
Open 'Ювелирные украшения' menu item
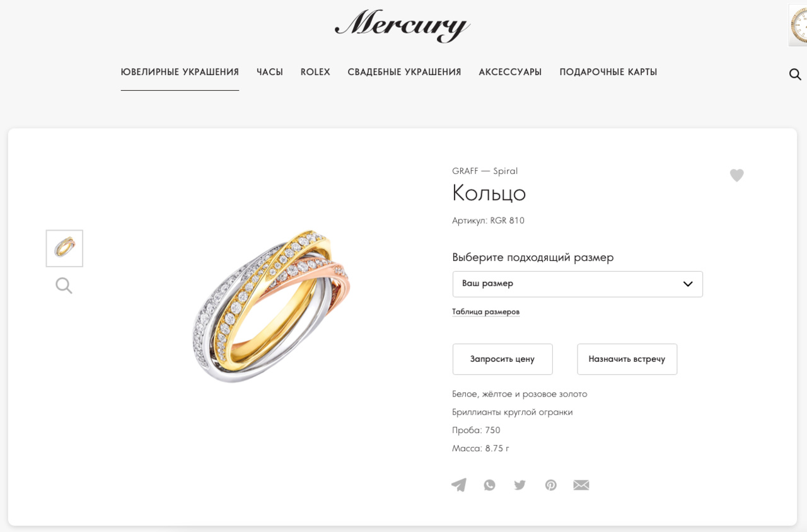180,72
